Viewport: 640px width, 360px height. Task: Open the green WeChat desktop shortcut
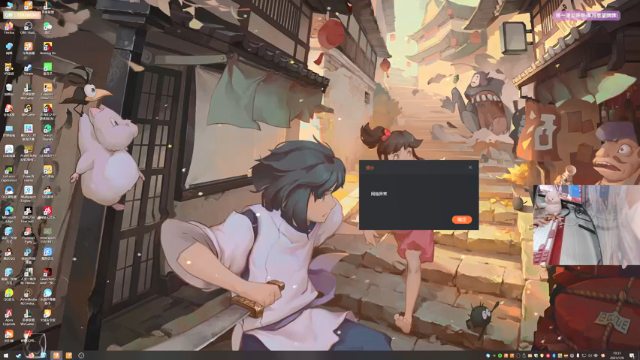click(47, 28)
